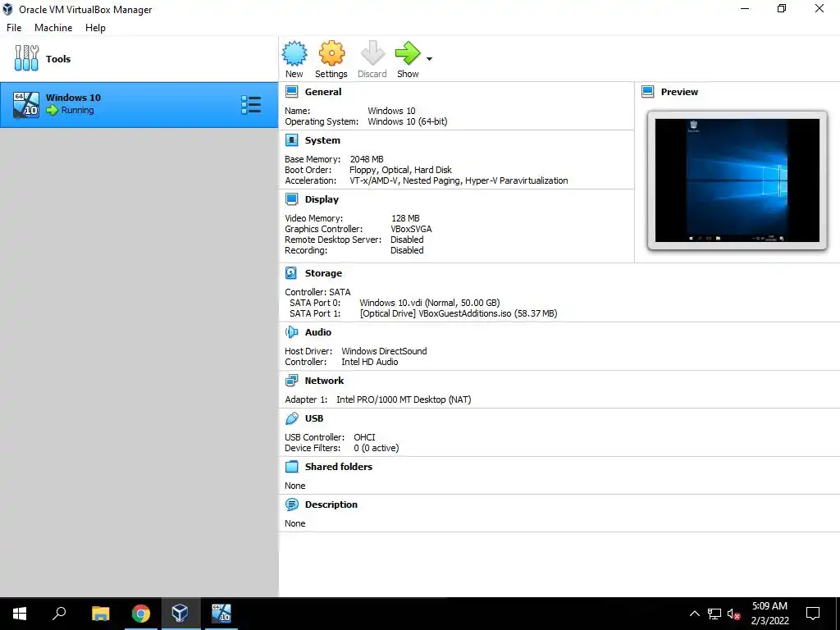Open the notification center icon
This screenshot has width=840, height=630.
tap(813, 614)
